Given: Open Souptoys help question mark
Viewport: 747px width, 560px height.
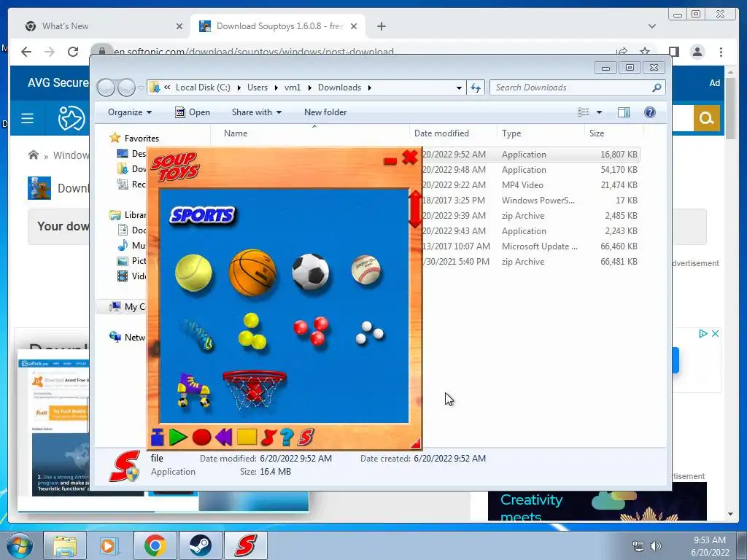Looking at the screenshot, I should click(x=287, y=437).
